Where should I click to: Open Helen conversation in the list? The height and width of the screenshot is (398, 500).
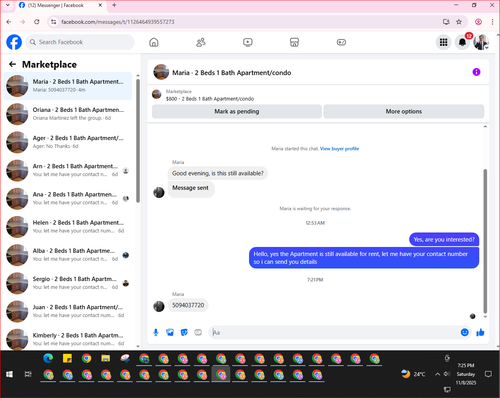tap(68, 227)
